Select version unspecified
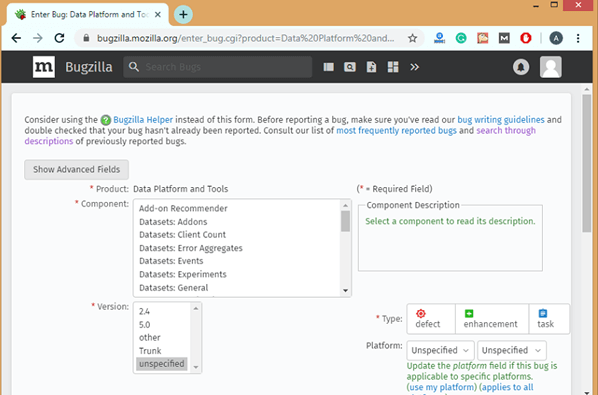The width and height of the screenshot is (598, 395). [x=162, y=364]
